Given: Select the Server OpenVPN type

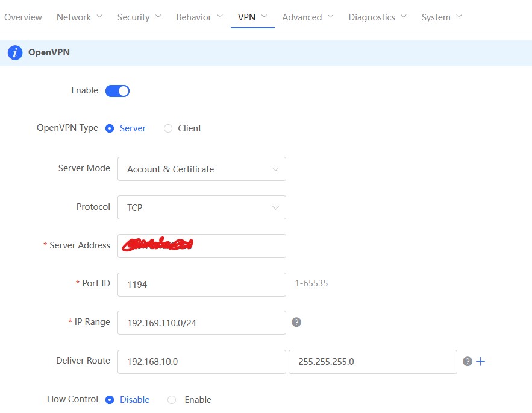Looking at the screenshot, I should 110,128.
